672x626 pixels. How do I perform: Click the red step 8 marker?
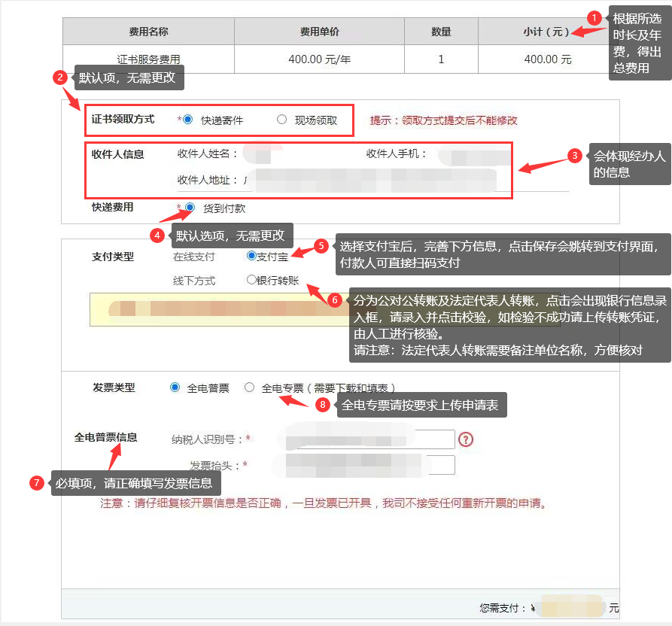[323, 405]
